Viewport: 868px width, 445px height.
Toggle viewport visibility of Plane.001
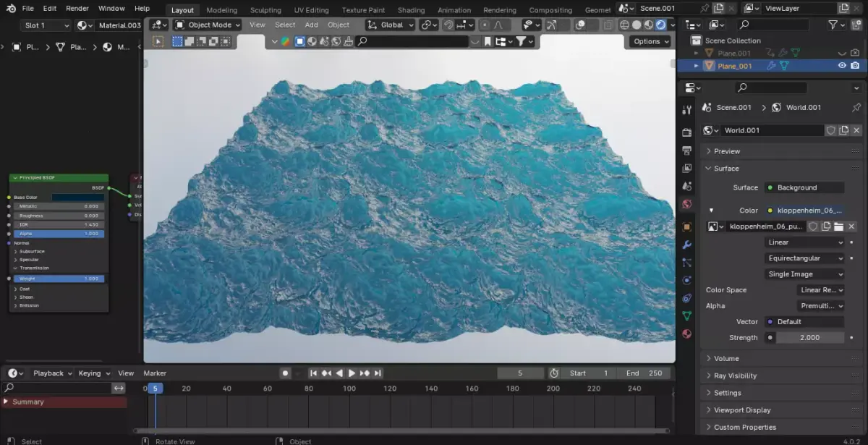[x=842, y=53]
